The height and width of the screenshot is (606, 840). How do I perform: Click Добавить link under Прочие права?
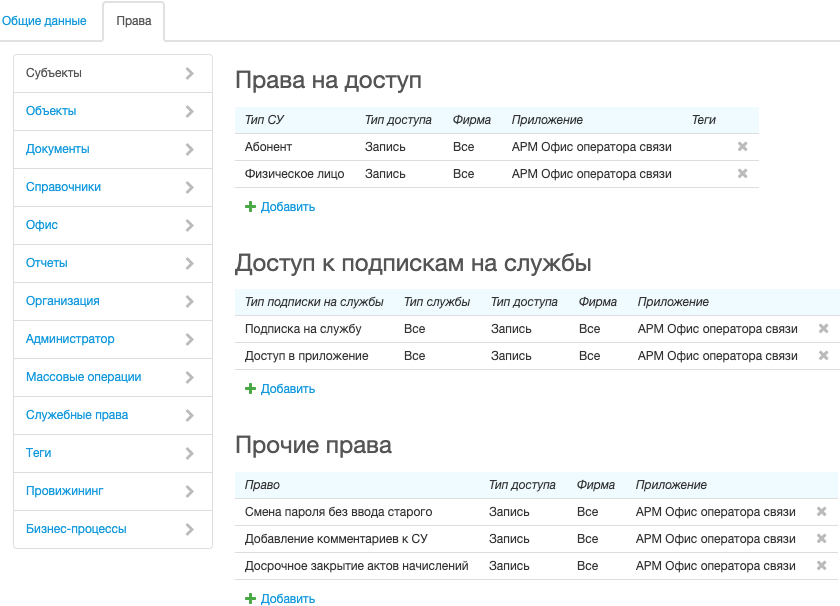point(288,598)
